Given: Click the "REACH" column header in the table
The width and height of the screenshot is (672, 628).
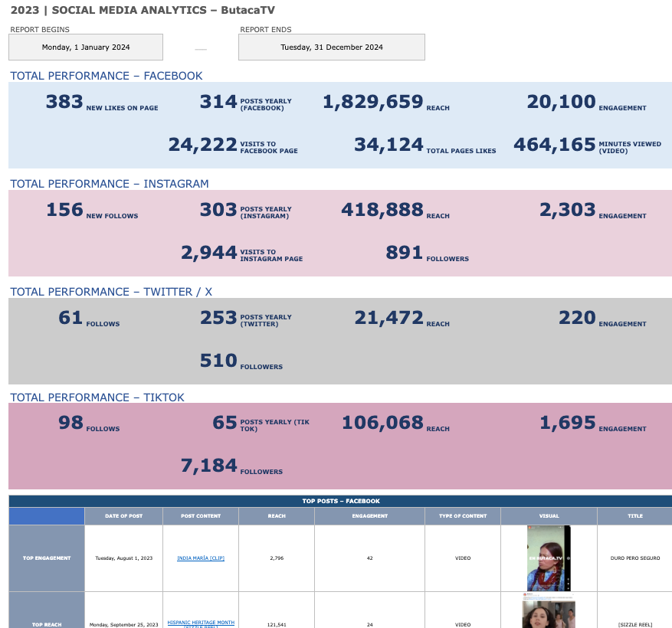Looking at the screenshot, I should [277, 516].
